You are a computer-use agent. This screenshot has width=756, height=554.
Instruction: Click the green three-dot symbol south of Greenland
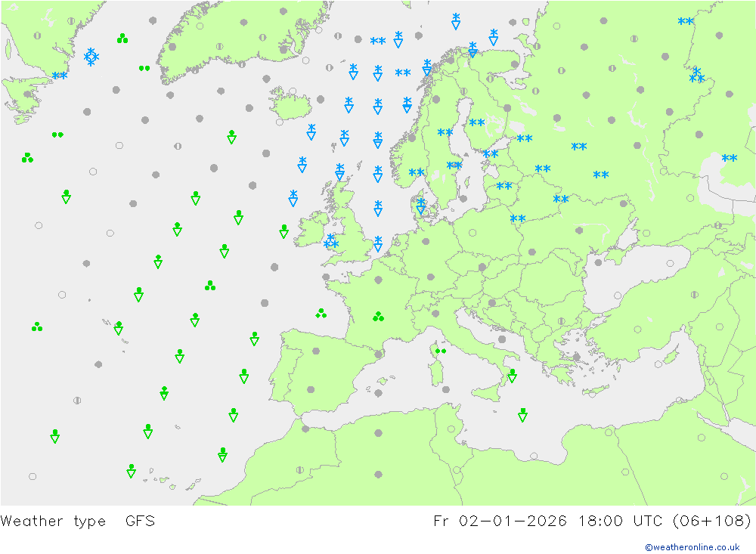(x=122, y=38)
